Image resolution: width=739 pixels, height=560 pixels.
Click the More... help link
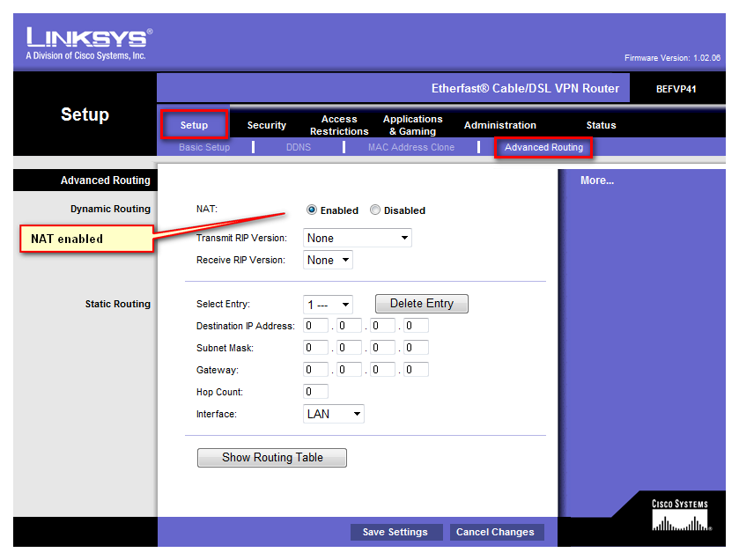tap(596, 181)
